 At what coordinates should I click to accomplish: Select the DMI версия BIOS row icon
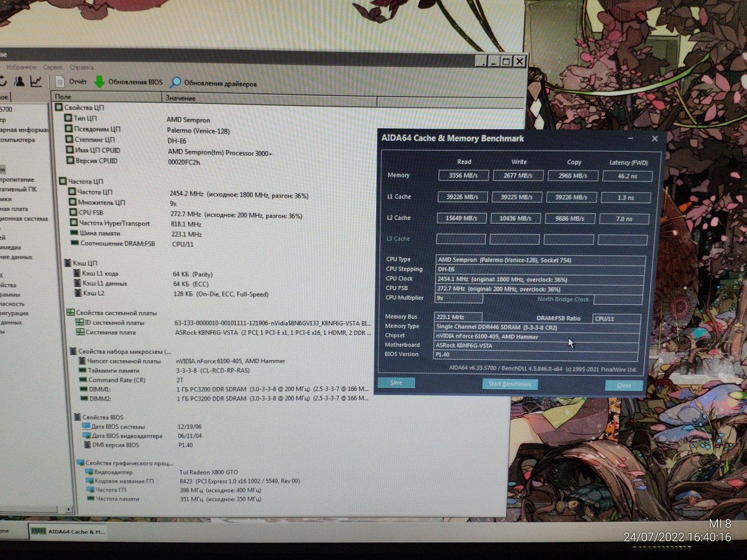pyautogui.click(x=87, y=445)
